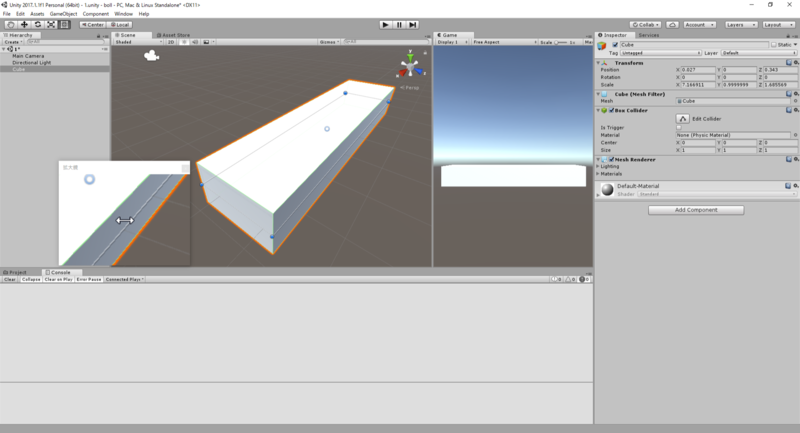Image resolution: width=800 pixels, height=433 pixels.
Task: Open the Tag Untagged dropdown
Action: coord(661,53)
